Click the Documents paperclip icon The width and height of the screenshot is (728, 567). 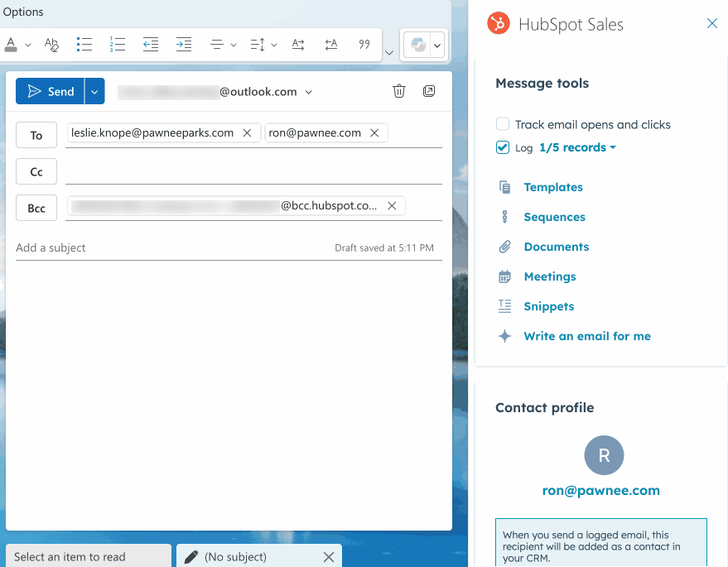click(504, 247)
